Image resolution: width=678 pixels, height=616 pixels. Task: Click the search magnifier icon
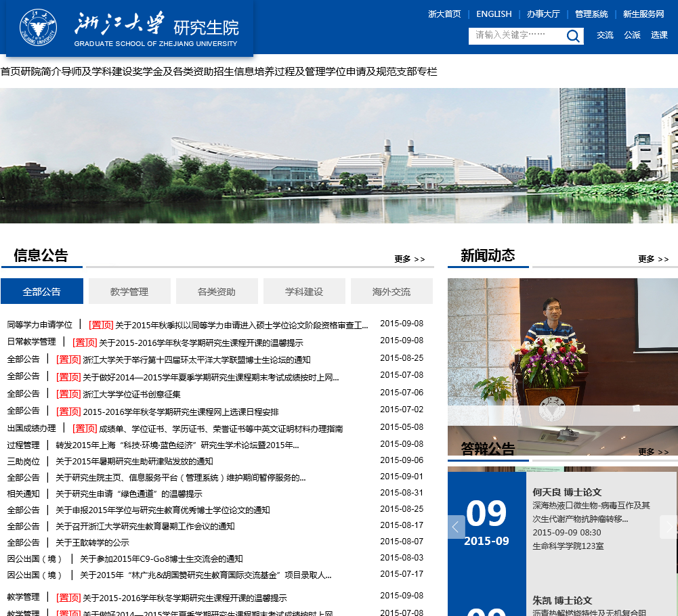pos(573,36)
